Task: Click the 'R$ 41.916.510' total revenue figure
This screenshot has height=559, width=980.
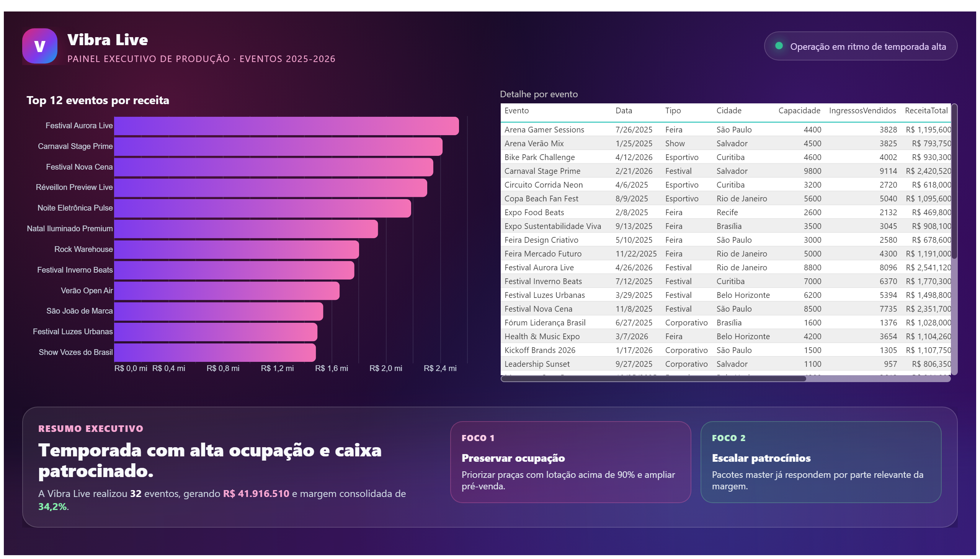Action: 256,494
